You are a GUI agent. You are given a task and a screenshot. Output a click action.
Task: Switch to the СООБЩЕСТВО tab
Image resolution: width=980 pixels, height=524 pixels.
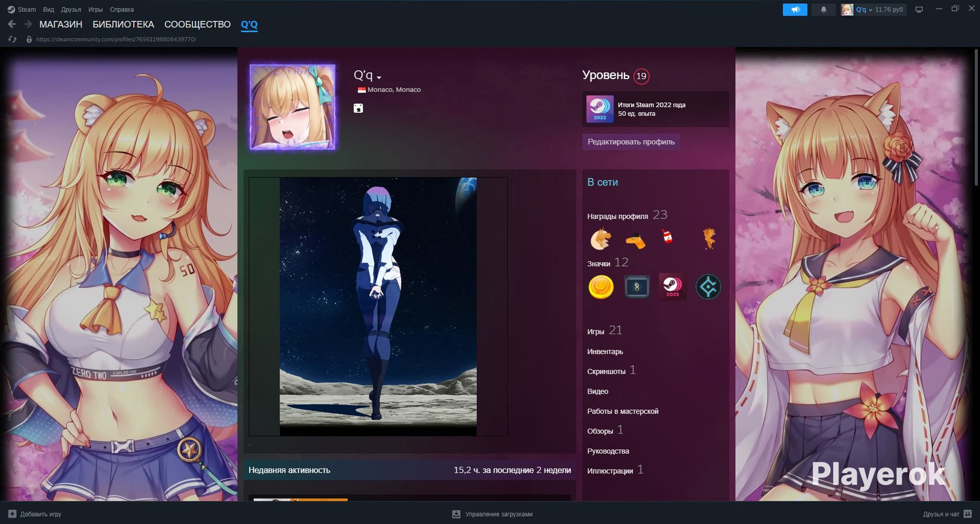point(198,24)
